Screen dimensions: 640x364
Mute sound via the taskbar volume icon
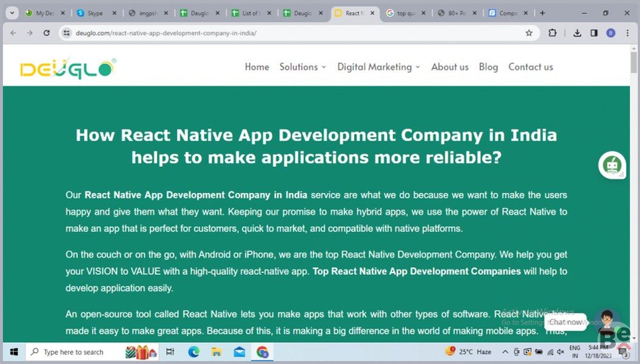coord(560,352)
